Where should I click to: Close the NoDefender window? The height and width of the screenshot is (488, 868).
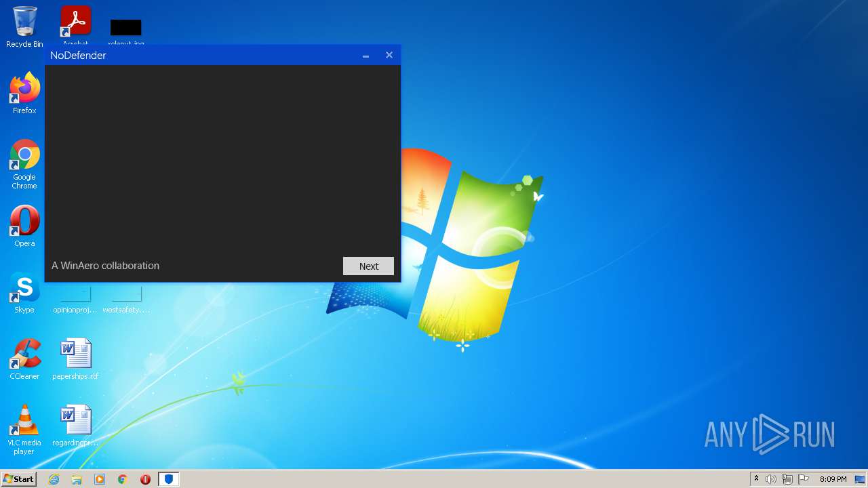click(389, 56)
